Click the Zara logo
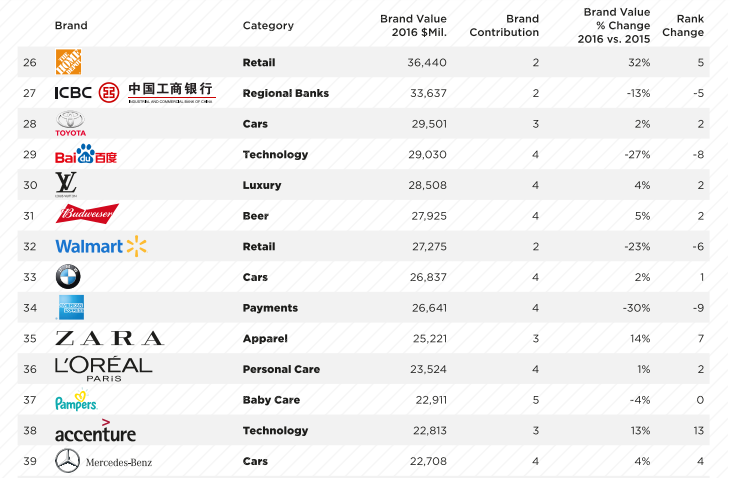The image size is (730, 478). (109, 338)
